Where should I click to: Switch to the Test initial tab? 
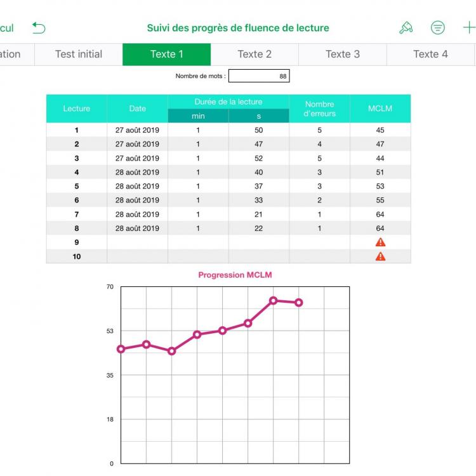pyautogui.click(x=79, y=55)
